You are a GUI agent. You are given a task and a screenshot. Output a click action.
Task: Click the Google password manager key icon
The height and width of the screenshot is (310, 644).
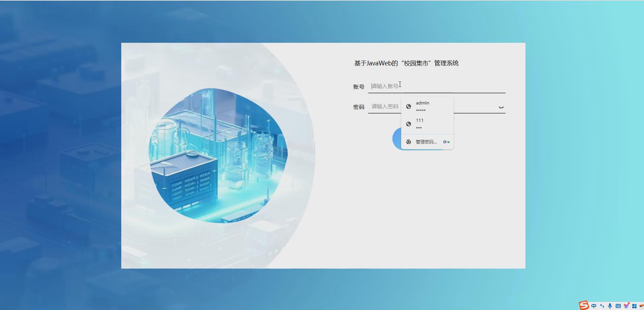(446, 142)
